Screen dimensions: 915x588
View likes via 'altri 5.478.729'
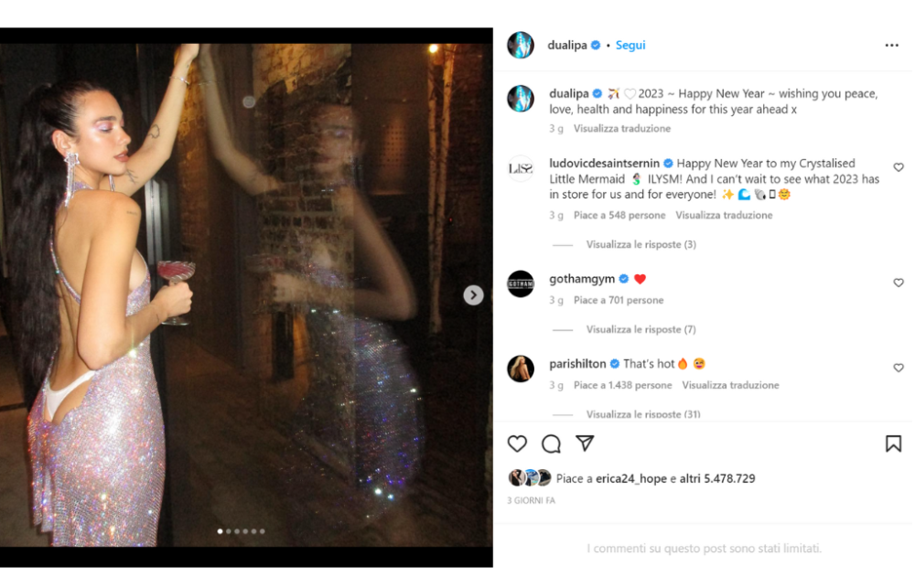point(717,479)
